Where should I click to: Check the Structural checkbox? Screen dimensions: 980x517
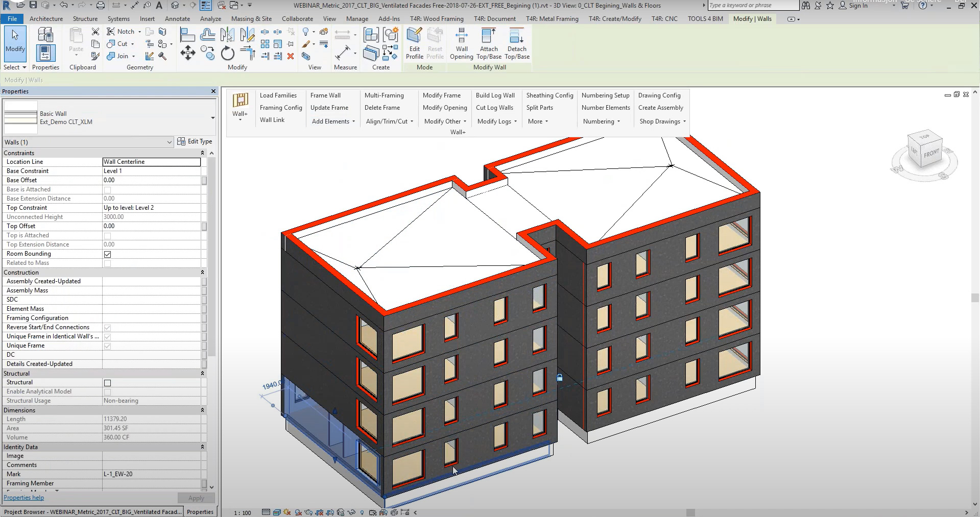pos(108,382)
